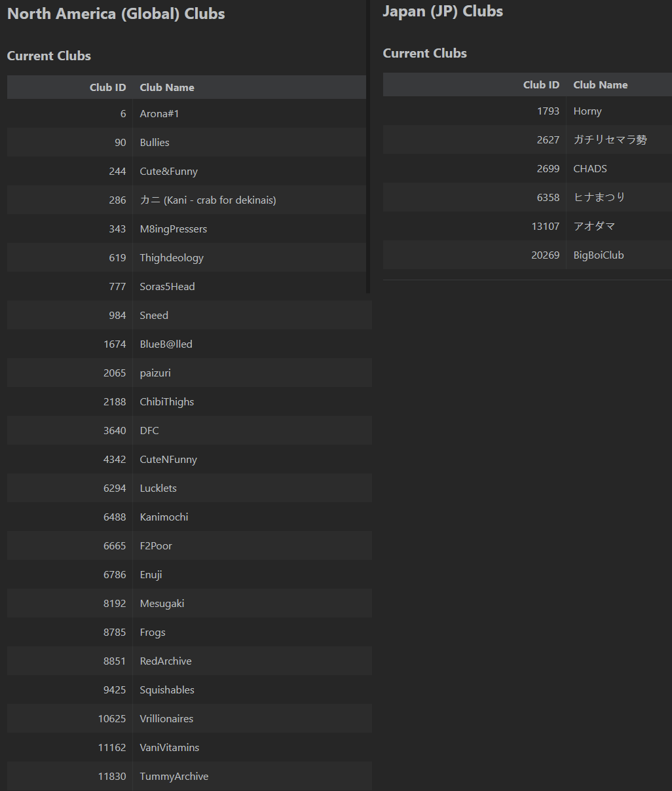Select the Squishables club name
This screenshot has height=791, width=672.
[x=167, y=690]
